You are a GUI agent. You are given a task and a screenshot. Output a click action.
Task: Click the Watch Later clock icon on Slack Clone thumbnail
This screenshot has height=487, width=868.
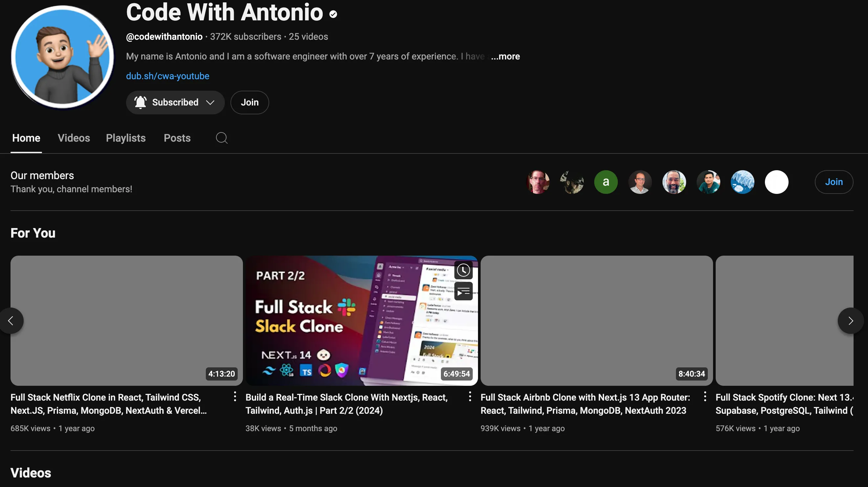pyautogui.click(x=463, y=270)
